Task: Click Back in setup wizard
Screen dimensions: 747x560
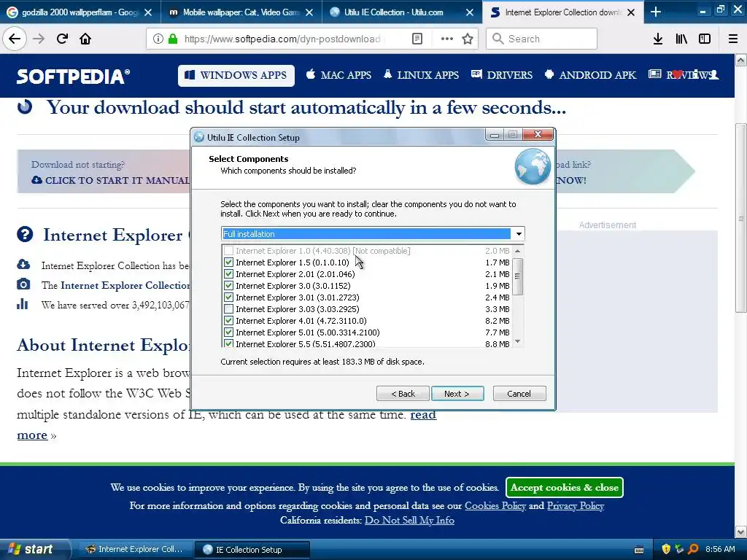Action: coord(403,394)
